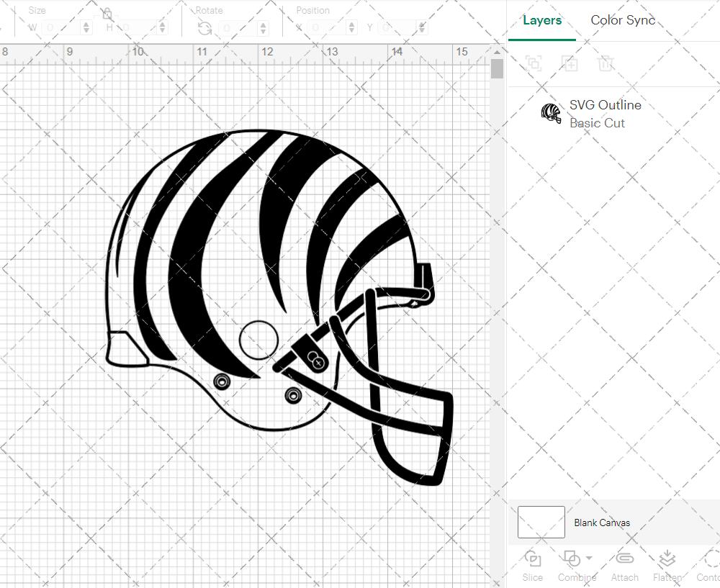
Task: Click the Delete layer trash icon
Action: (x=606, y=63)
